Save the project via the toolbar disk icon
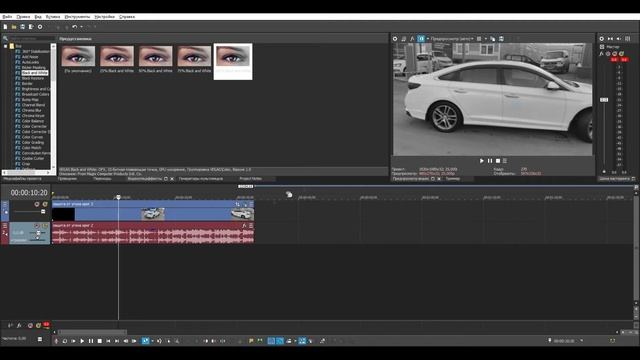The width and height of the screenshot is (640, 360). pos(22,27)
